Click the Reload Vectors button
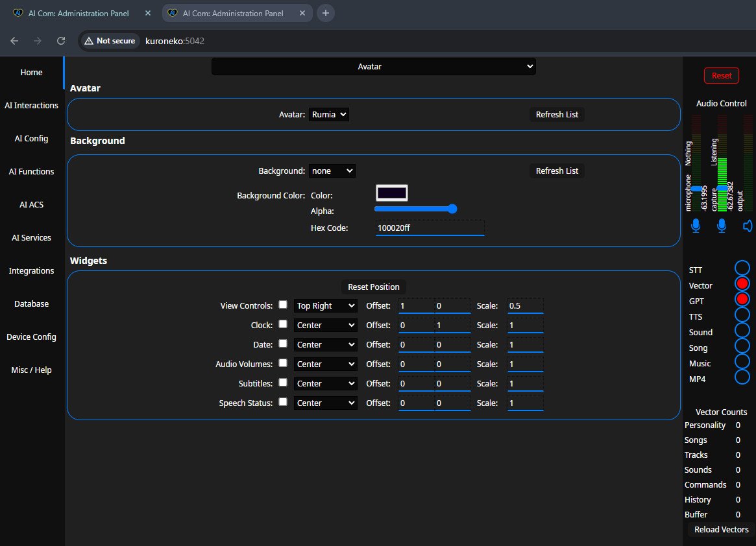 [x=722, y=529]
